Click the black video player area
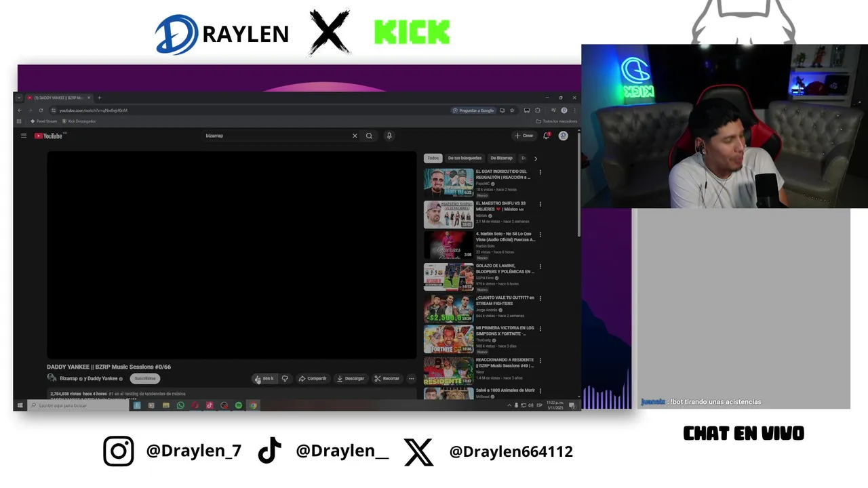 tap(231, 255)
